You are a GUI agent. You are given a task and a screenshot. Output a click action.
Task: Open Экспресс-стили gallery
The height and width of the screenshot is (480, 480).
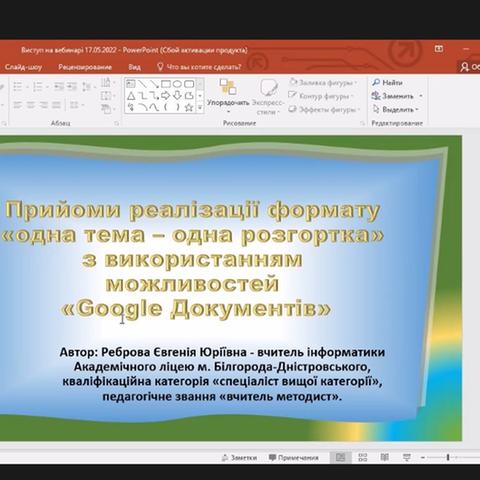click(268, 97)
